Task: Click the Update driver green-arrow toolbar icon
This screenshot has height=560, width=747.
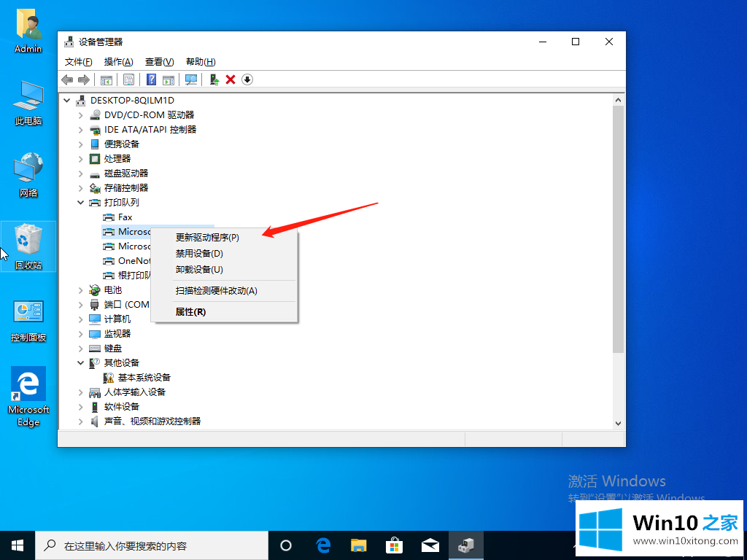Action: tap(214, 79)
